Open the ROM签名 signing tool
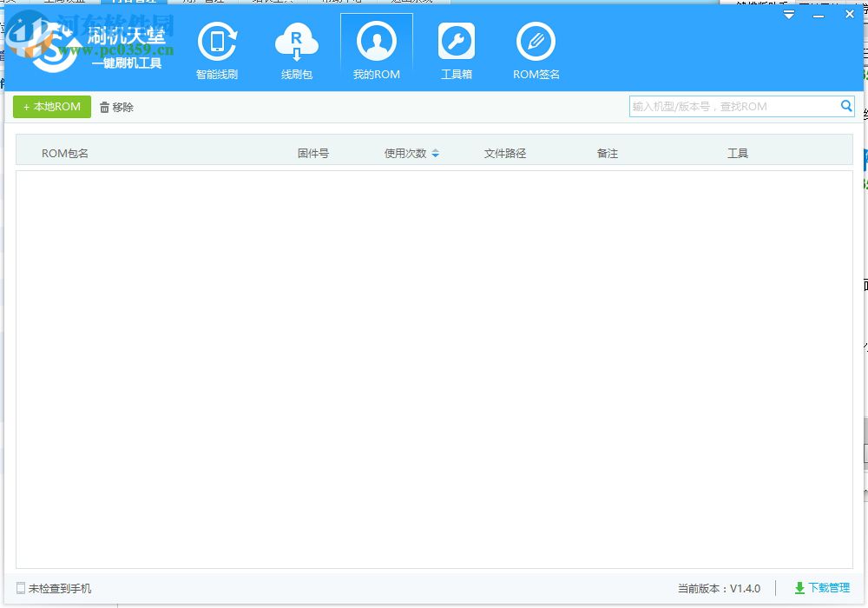Viewport: 868px width, 608px height. click(536, 51)
